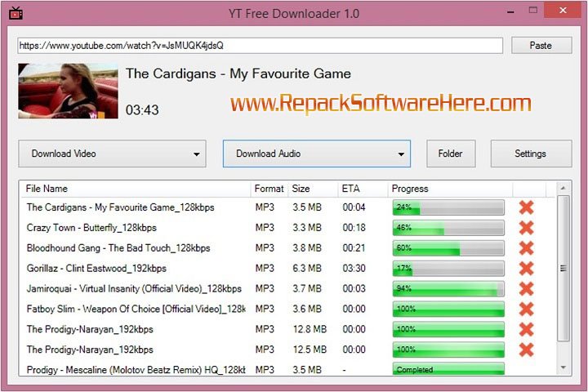The width and height of the screenshot is (588, 392).
Task: Maximize the YT Free Downloader window
Action: [532, 10]
